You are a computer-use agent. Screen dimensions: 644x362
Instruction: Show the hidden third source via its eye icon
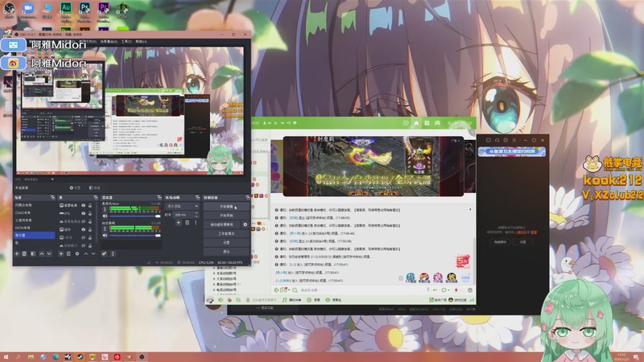coord(84,222)
